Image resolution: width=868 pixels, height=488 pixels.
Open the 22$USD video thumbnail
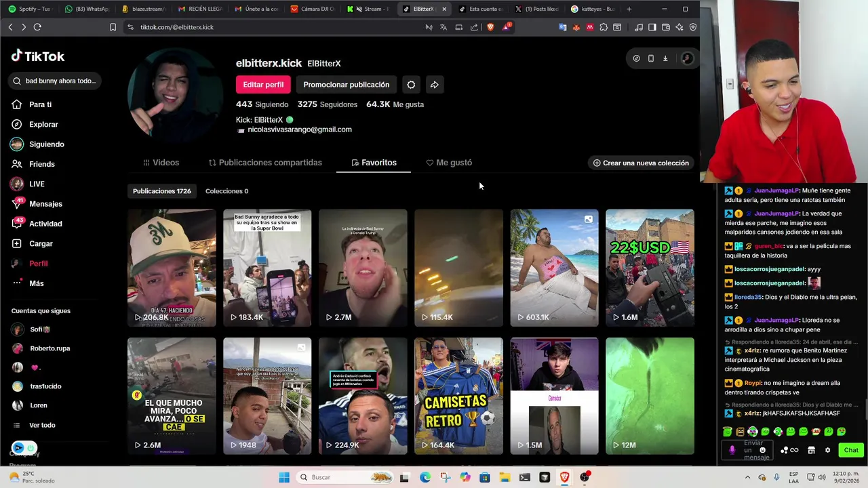[650, 268]
